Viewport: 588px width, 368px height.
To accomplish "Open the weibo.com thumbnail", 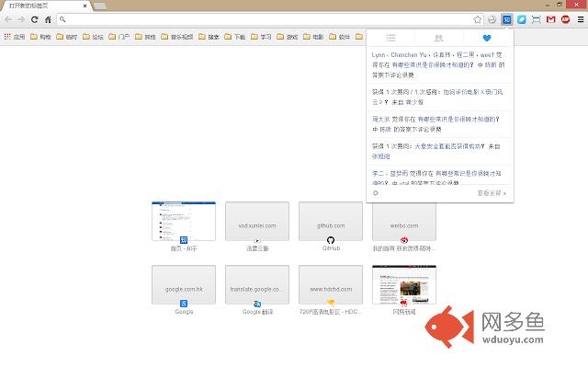I will 404,222.
